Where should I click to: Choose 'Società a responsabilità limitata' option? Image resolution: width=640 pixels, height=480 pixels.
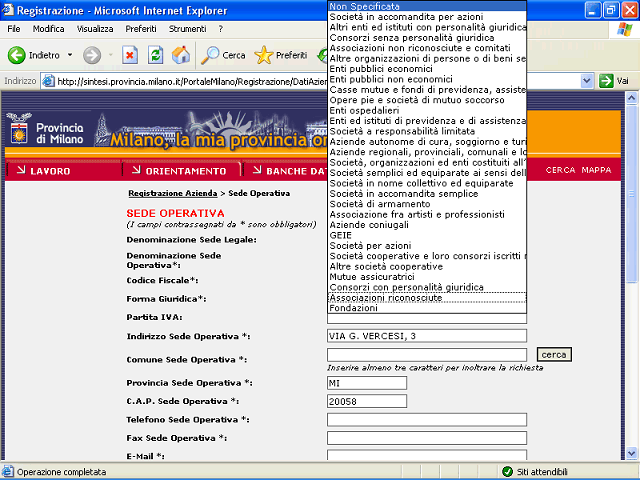pyautogui.click(x=427, y=131)
